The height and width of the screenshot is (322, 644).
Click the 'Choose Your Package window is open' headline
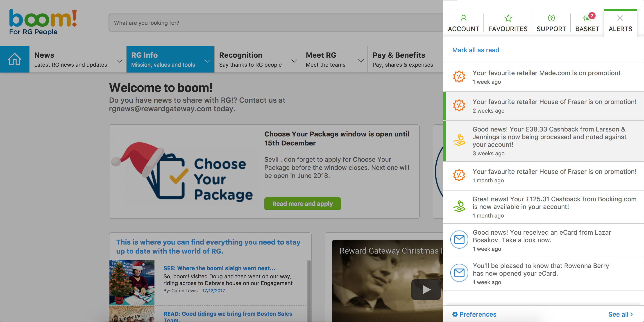(337, 138)
